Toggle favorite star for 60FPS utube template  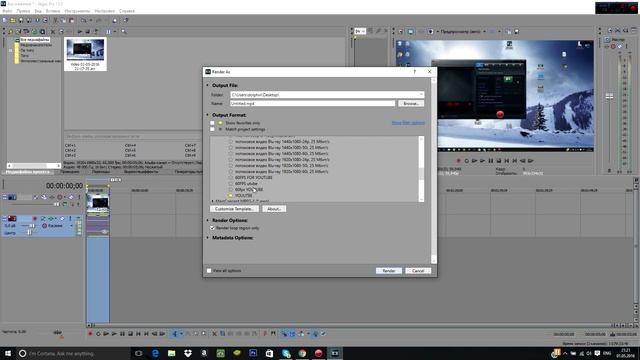pos(231,184)
